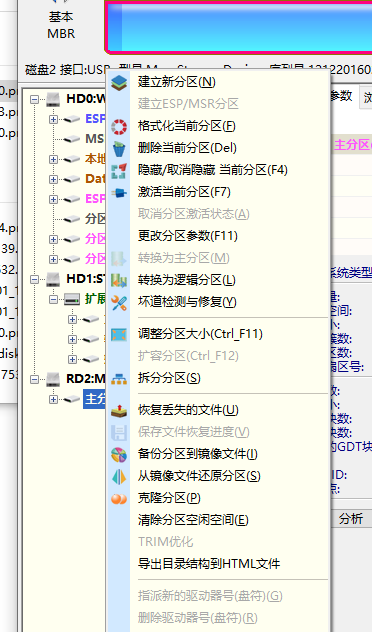Image resolution: width=372 pixels, height=632 pixels.
Task: Open the 分析 tab on the right
Action: point(351,518)
